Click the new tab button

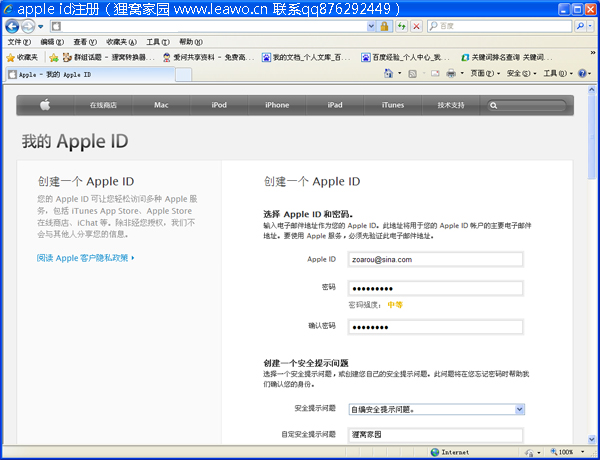[184, 75]
